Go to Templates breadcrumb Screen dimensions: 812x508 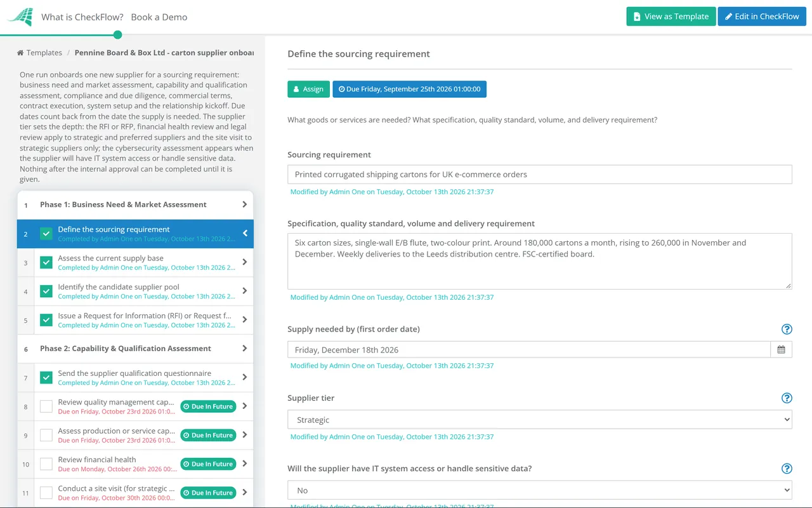tap(44, 53)
